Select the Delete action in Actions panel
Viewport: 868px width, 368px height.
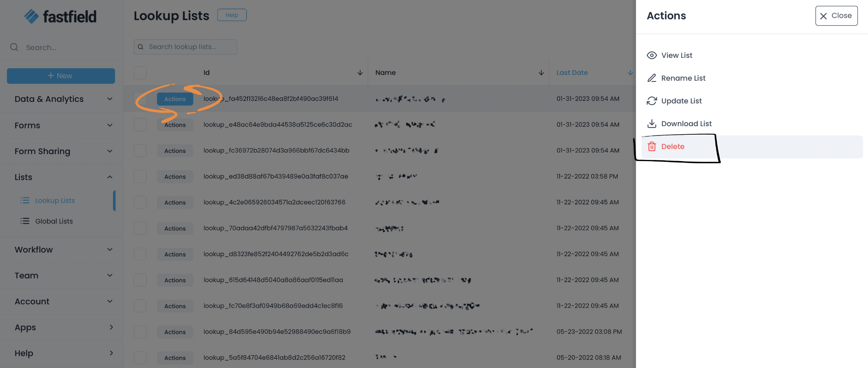(x=672, y=146)
